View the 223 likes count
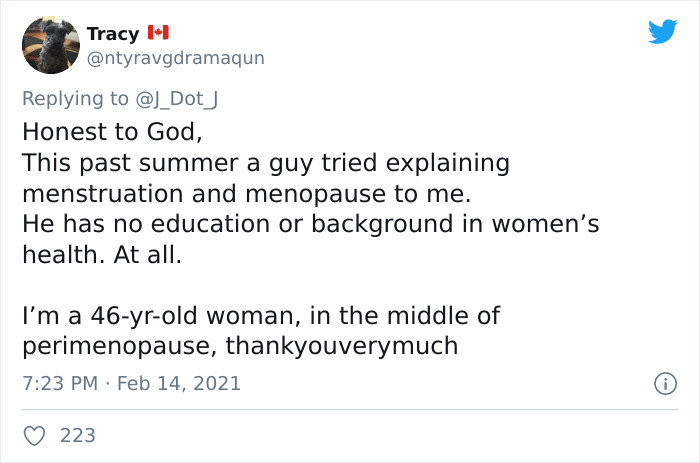Image resolution: width=700 pixels, height=463 pixels. click(78, 435)
